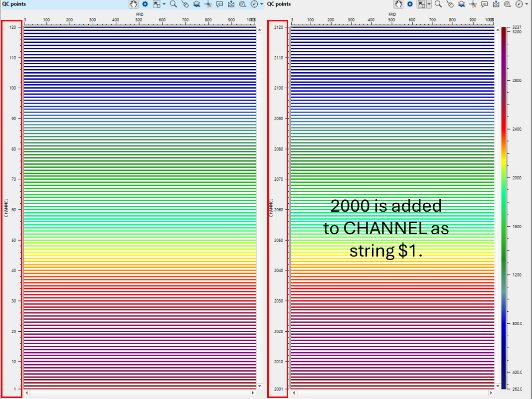This screenshot has height=399, width=532.
Task: Activate the crosshair pick tool in right panel
Action: (x=473, y=4)
